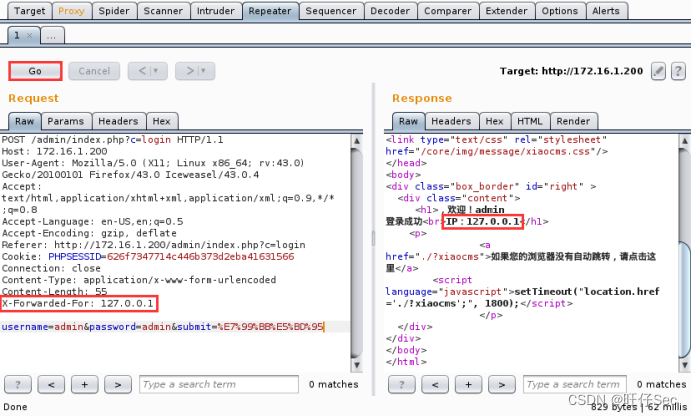Click response pane scrollbar down arrow

pyautogui.click(x=684, y=365)
